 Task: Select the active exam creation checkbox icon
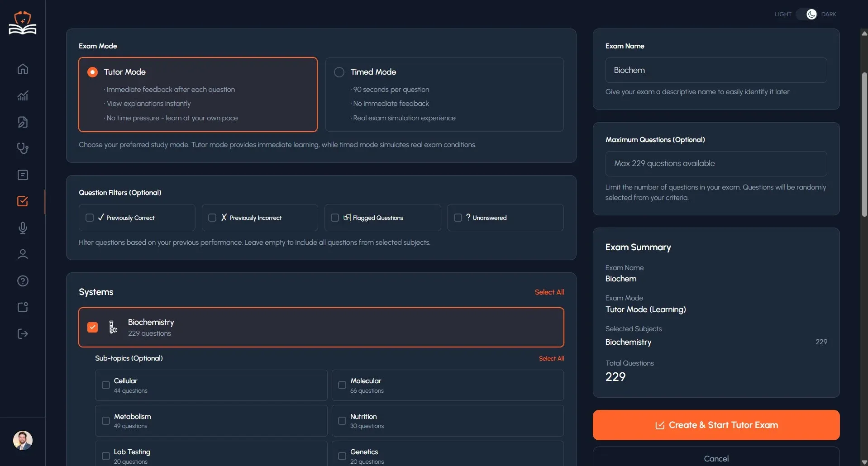tap(22, 202)
